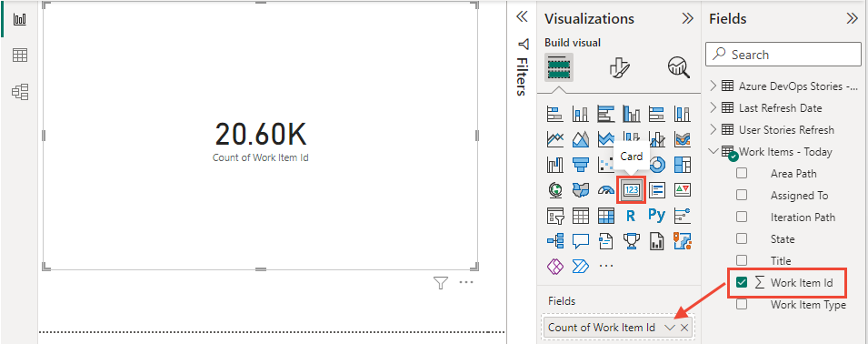This screenshot has width=868, height=344.
Task: Select Stacked area chart visualization
Action: 605,139
